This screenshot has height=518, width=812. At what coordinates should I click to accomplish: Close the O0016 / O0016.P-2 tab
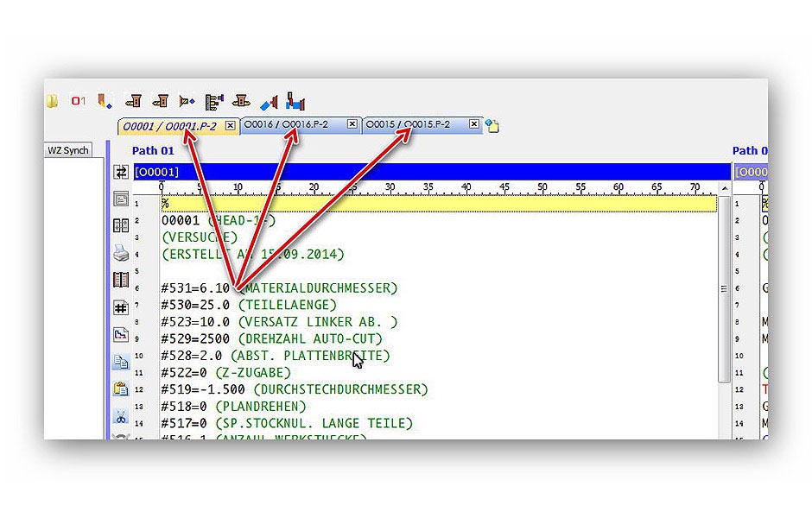click(352, 125)
